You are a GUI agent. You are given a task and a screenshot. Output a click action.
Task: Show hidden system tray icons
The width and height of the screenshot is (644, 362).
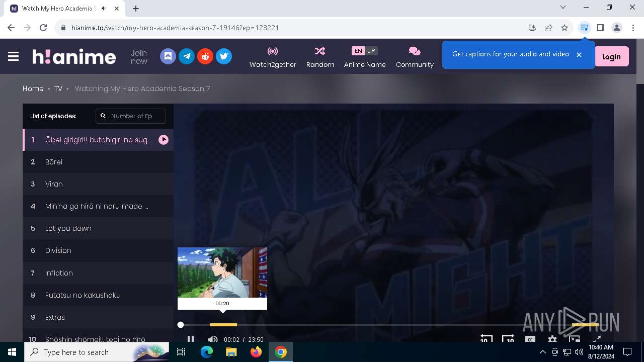[542, 352]
